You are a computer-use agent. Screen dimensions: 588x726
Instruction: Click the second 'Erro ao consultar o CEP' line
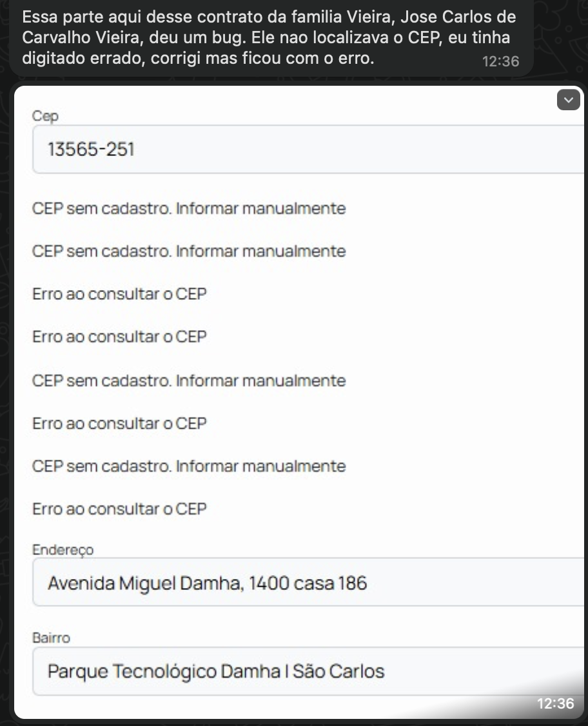(x=120, y=337)
